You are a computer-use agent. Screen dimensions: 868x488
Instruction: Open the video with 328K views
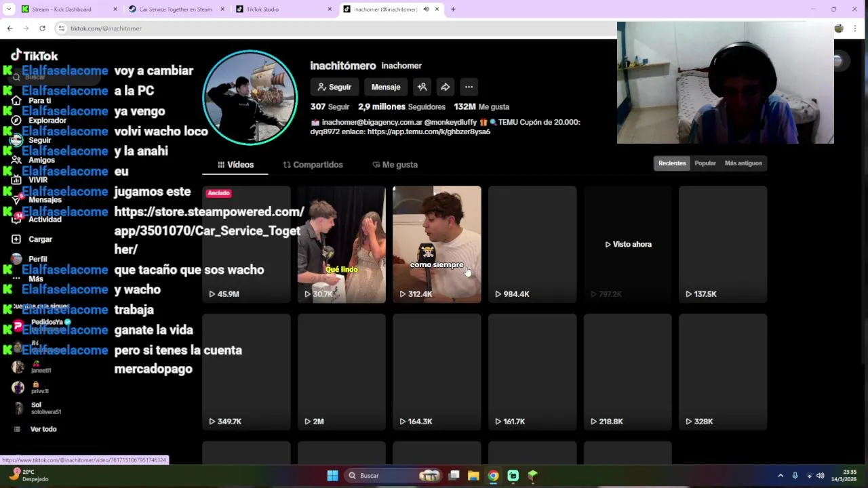723,371
